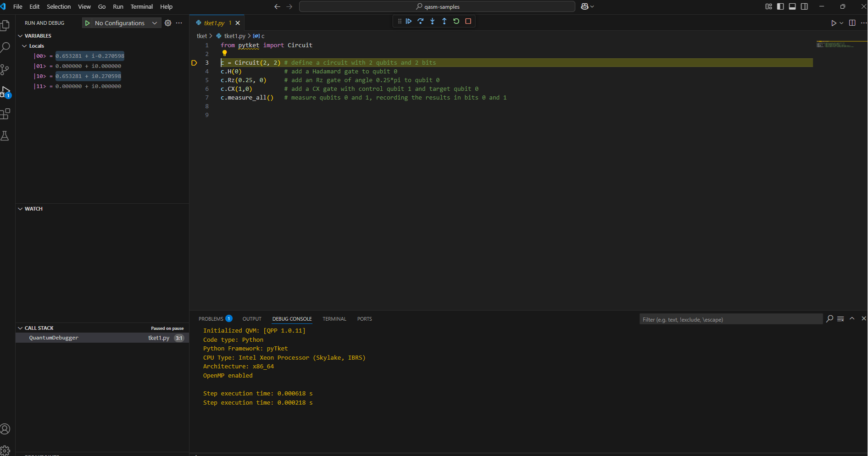
Task: Open the Explorer view in activity bar
Action: 5,25
